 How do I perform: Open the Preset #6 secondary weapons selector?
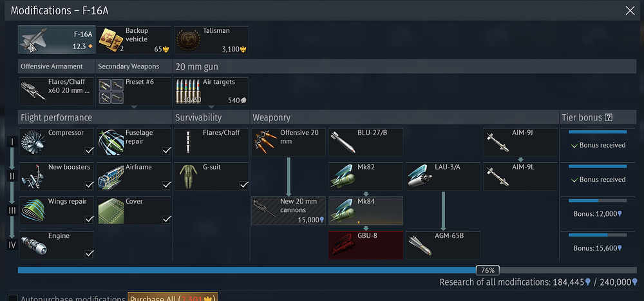tap(133, 91)
